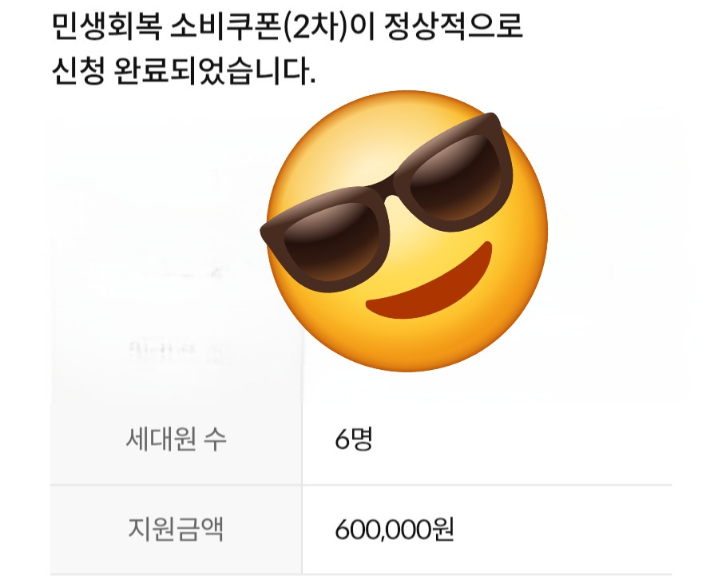722x588 pixels.
Task: Click the 지원금액 row label
Action: pos(176,530)
